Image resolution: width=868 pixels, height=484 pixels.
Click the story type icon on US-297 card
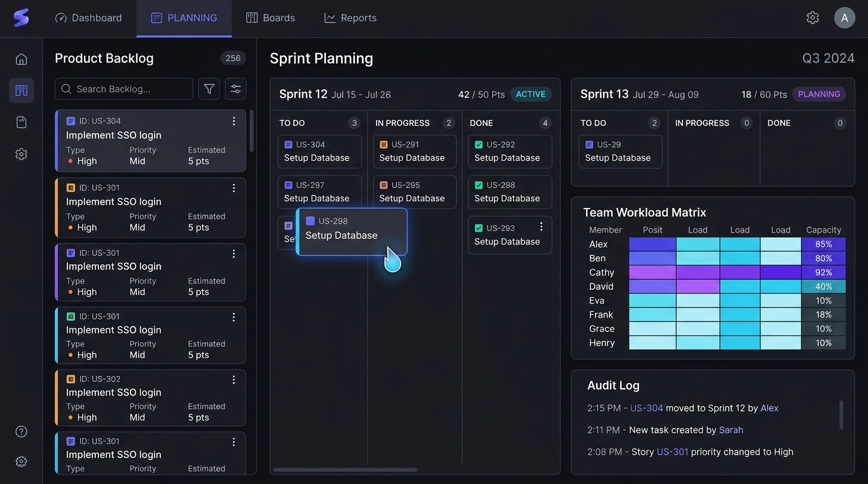click(288, 185)
